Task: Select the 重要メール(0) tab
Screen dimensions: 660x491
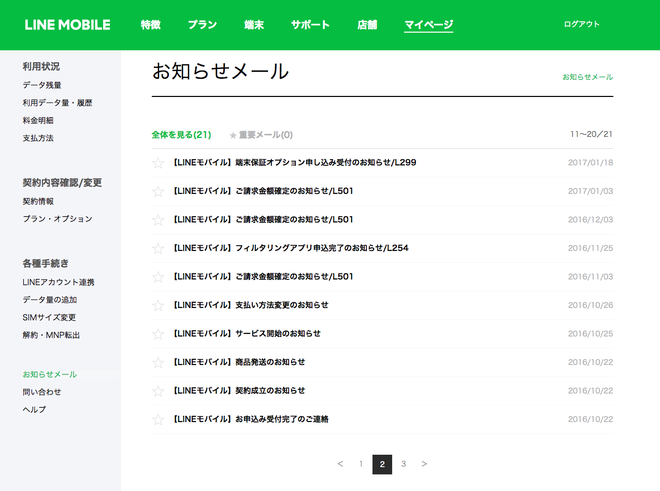Action: coord(261,135)
